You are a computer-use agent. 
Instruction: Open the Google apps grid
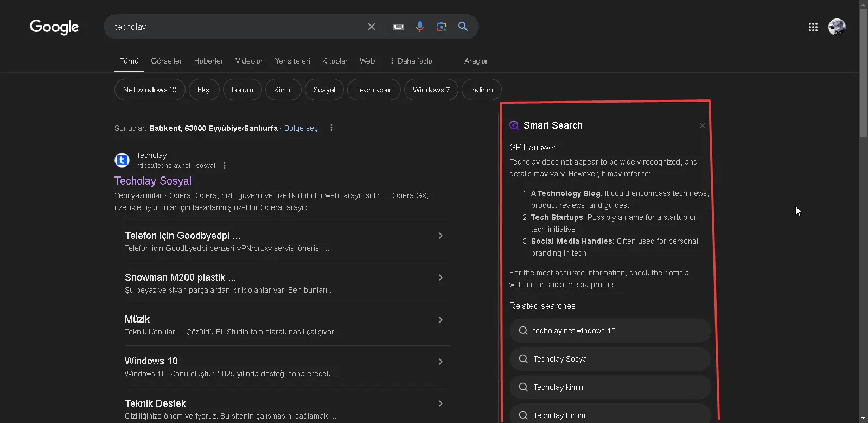click(x=813, y=27)
